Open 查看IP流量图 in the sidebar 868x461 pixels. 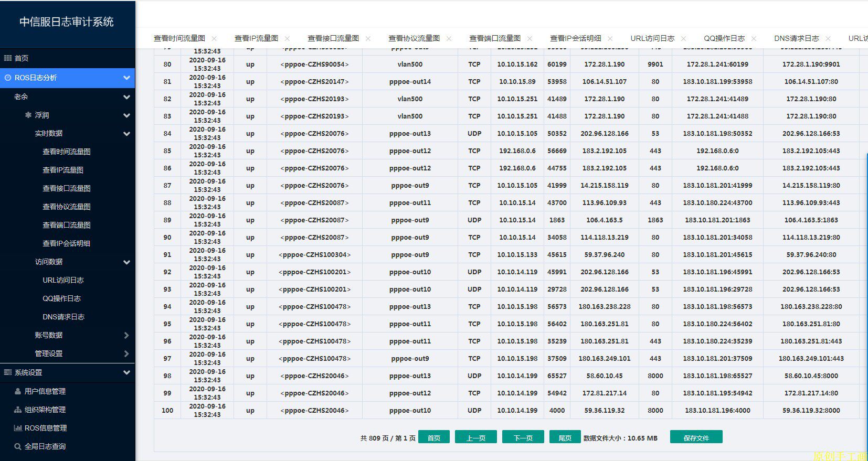pyautogui.click(x=63, y=170)
